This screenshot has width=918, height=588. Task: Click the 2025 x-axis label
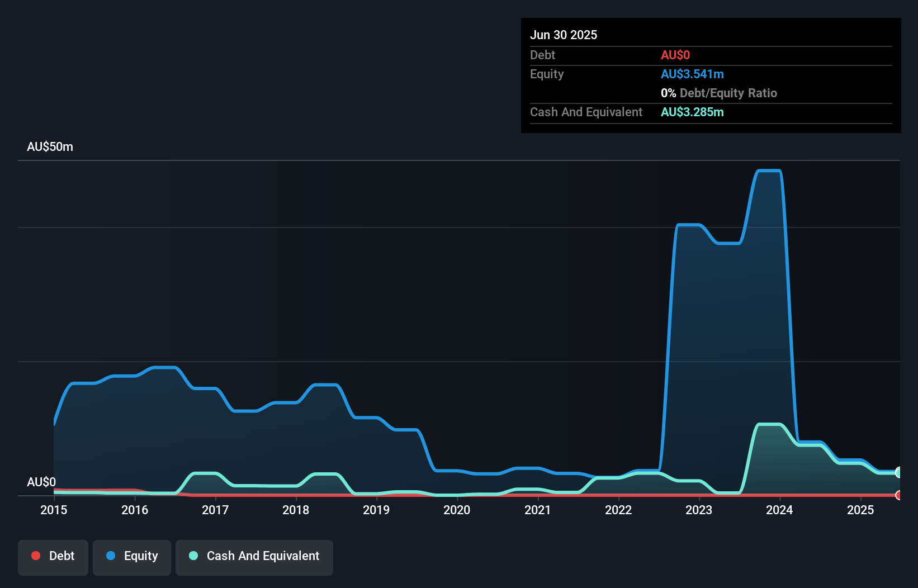pos(860,510)
